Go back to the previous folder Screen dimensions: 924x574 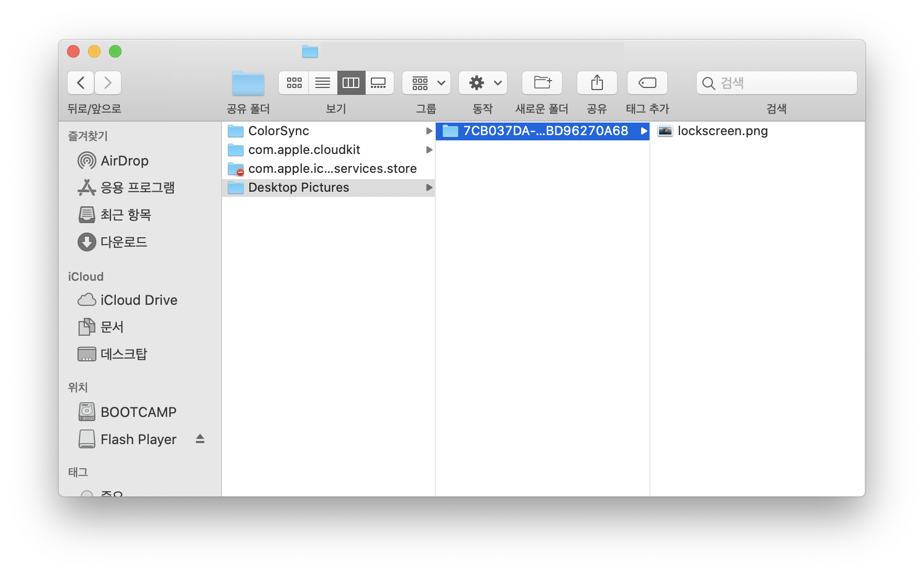point(81,83)
